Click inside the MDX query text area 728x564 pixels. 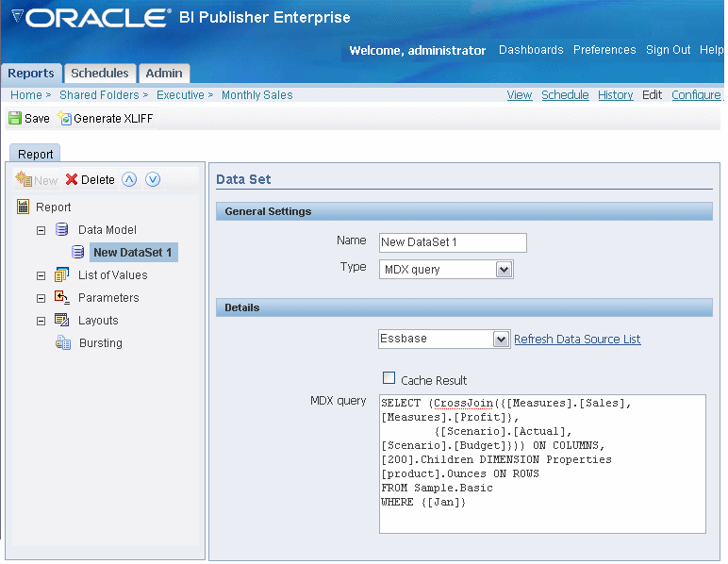pos(542,464)
